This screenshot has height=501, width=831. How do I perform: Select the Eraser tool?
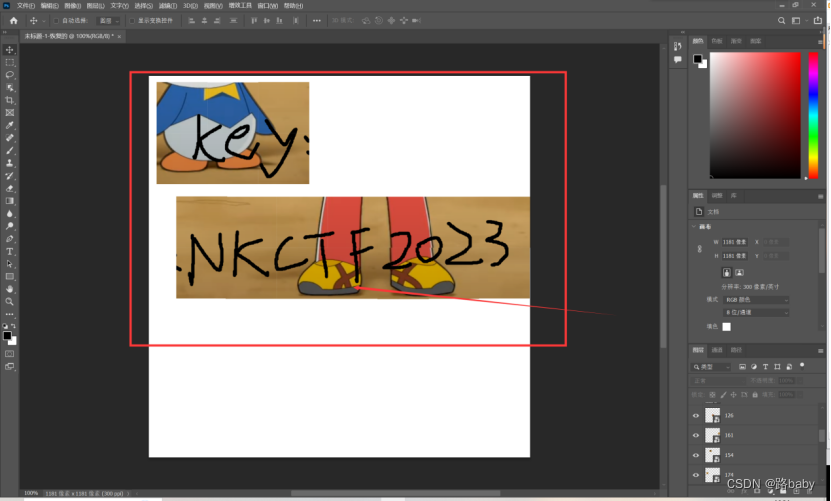10,188
